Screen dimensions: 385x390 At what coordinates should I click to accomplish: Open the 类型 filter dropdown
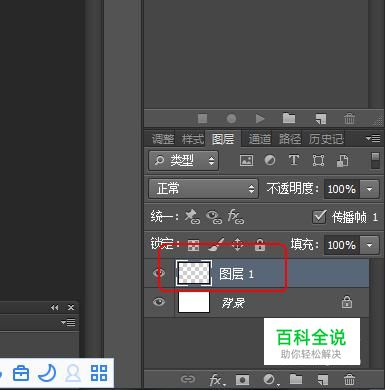tap(183, 161)
